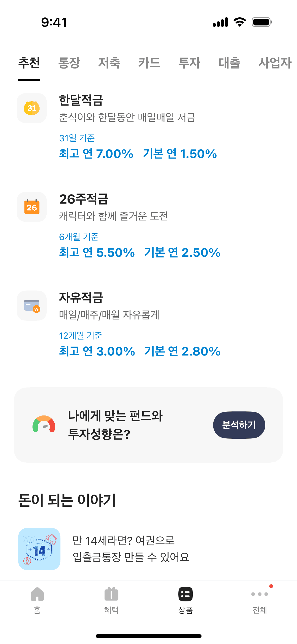The height and width of the screenshot is (644, 297).
Task: Tap the 자유적금 card icon
Action: (x=32, y=306)
